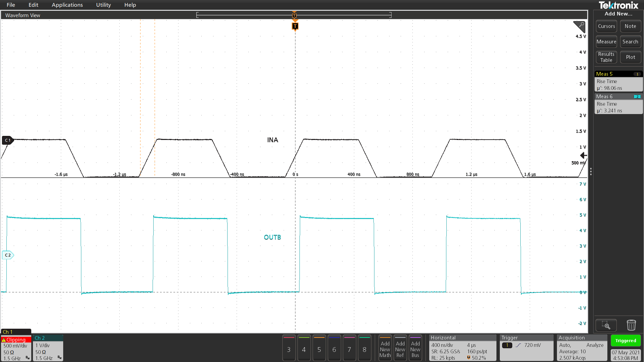Open the Utility menu

tap(103, 5)
